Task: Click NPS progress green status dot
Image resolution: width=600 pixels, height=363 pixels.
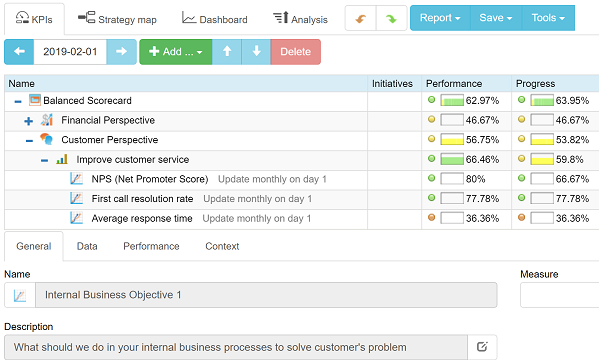Action: coord(521,178)
